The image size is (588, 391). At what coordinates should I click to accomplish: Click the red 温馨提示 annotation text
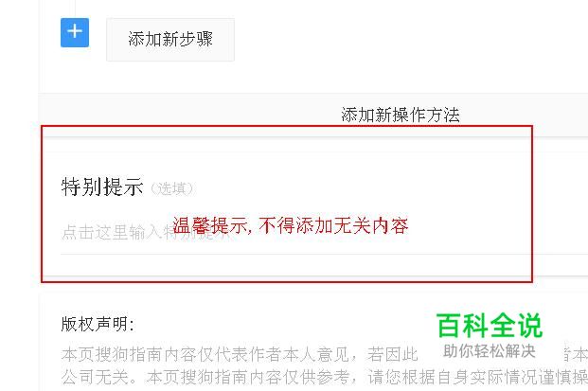pyautogui.click(x=209, y=225)
